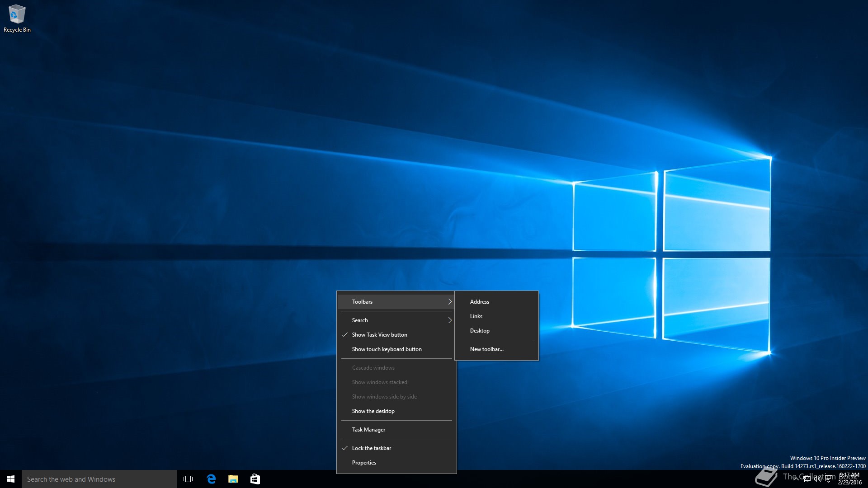The width and height of the screenshot is (868, 488).
Task: Enable the Links toolbar
Action: (496, 316)
